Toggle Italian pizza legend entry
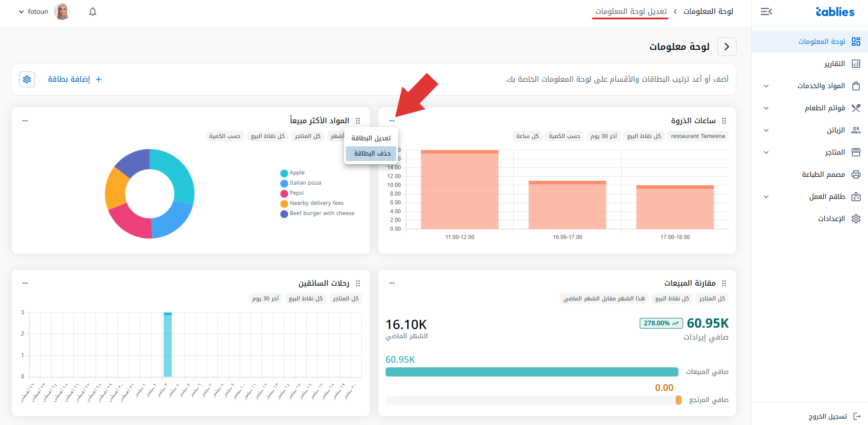The width and height of the screenshot is (868, 425). (301, 183)
